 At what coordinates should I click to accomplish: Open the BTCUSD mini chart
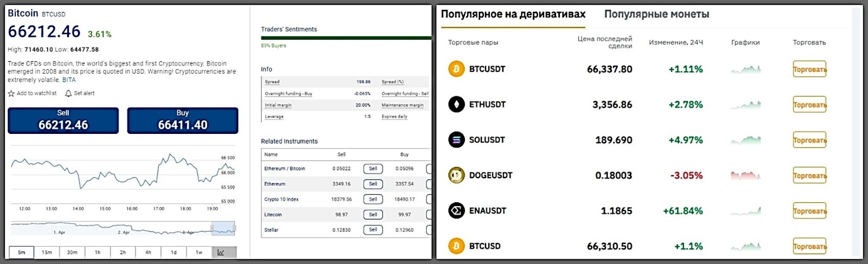(x=746, y=247)
